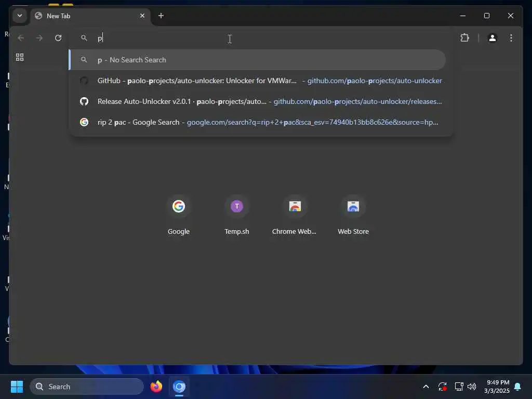
Task: Open the Google shortcut tile
Action: pos(179,216)
